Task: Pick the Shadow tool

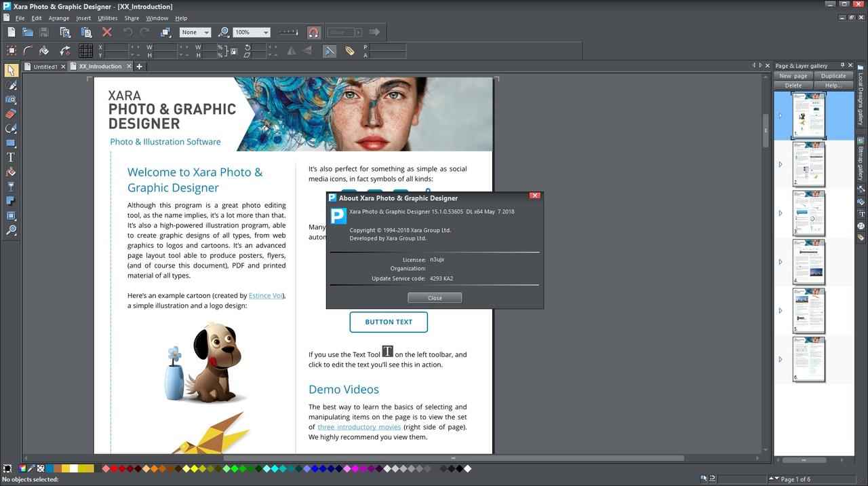Action: [x=11, y=201]
